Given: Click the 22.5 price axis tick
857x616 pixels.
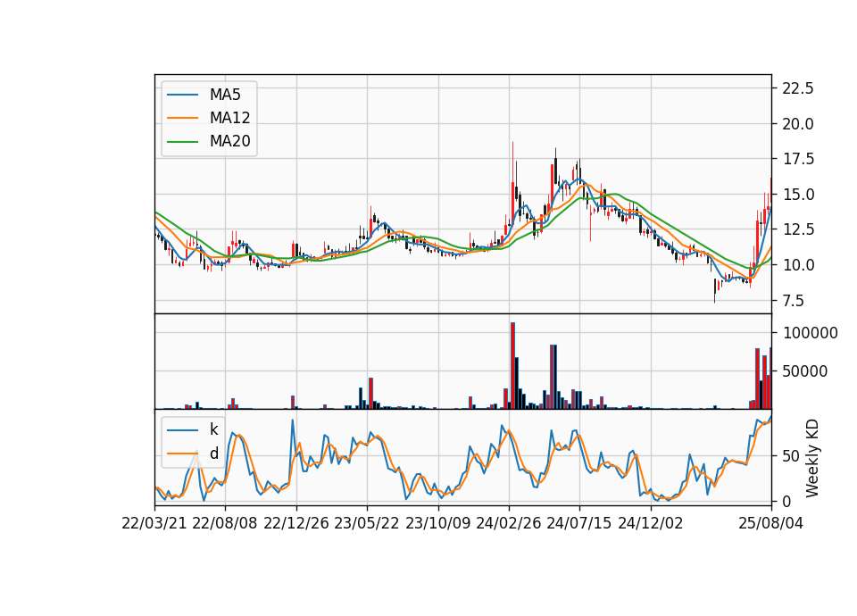Looking at the screenshot, I should pos(798,88).
